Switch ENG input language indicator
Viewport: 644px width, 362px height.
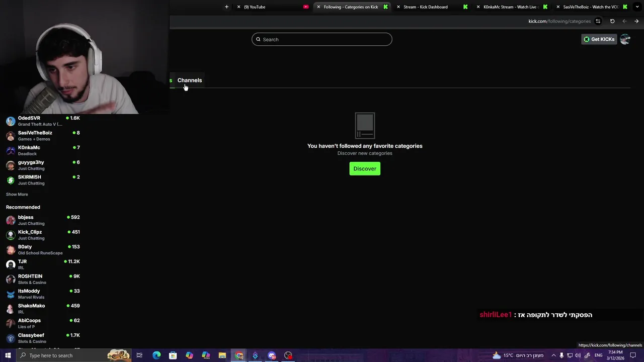(599, 355)
